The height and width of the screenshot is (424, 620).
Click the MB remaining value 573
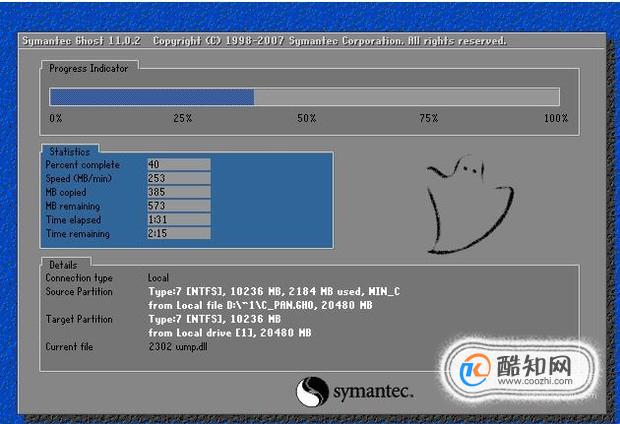(x=179, y=206)
